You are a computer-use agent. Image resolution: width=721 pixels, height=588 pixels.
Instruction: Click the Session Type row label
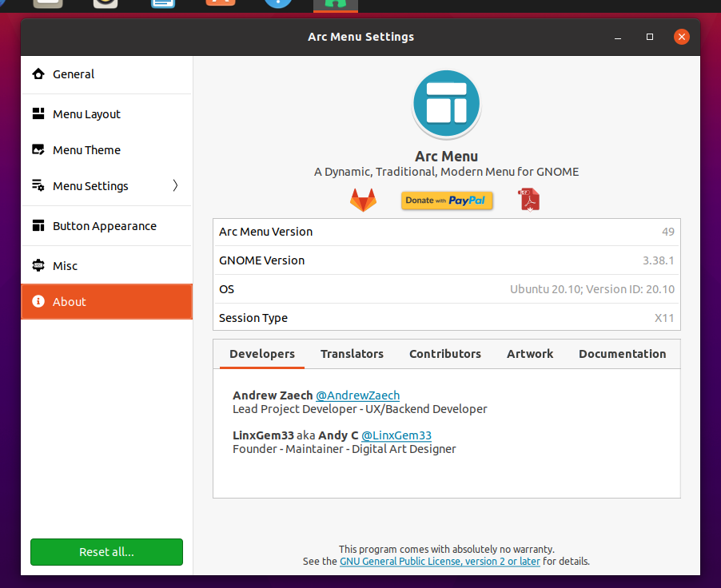(253, 318)
